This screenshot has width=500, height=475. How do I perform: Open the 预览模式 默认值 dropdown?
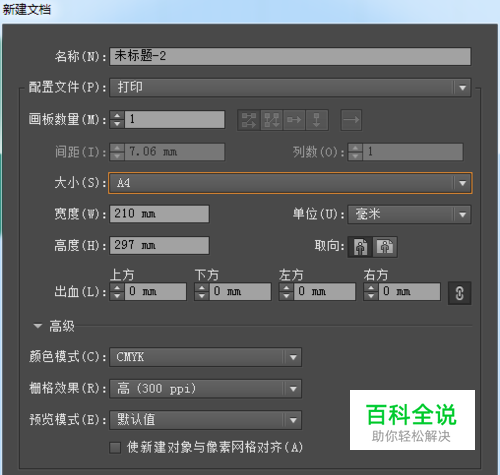tap(206, 420)
